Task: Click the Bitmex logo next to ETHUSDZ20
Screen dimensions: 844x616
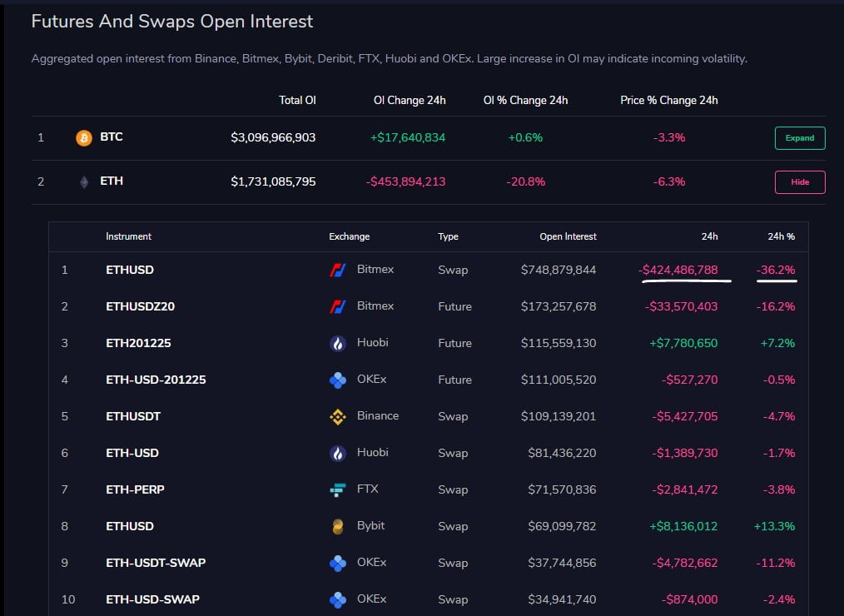Action: point(336,306)
